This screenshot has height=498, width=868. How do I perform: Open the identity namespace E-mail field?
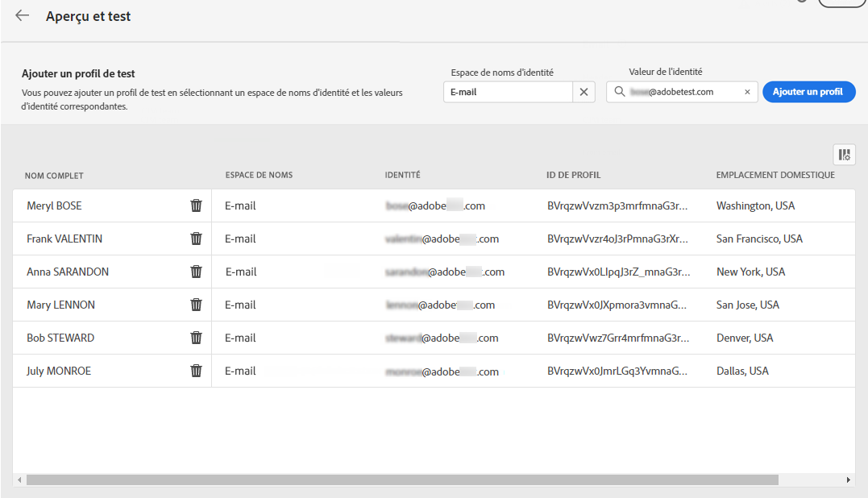(508, 92)
